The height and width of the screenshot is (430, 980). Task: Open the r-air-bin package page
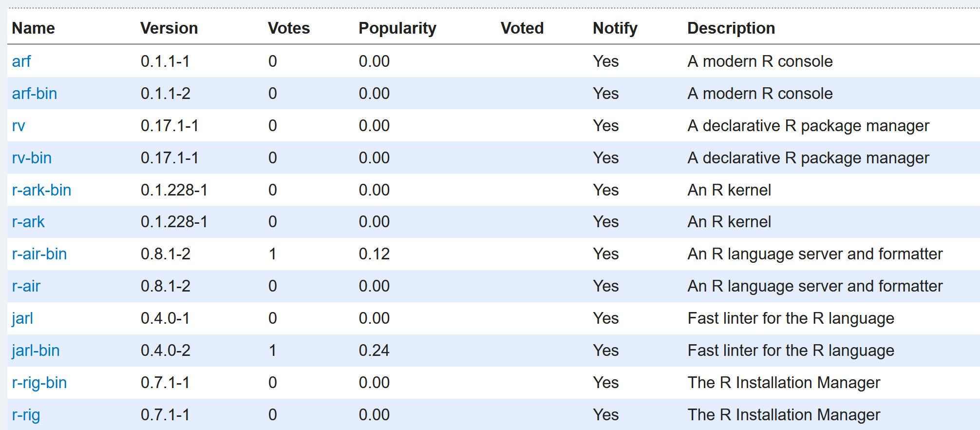tap(39, 254)
